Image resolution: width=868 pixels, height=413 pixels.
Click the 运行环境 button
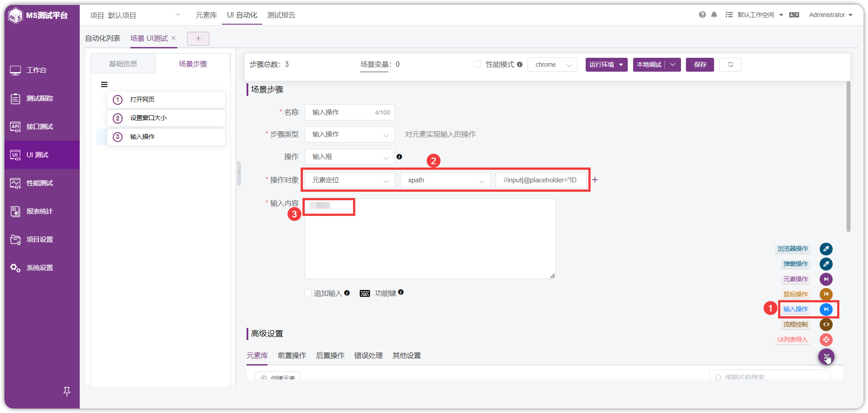[x=606, y=65]
